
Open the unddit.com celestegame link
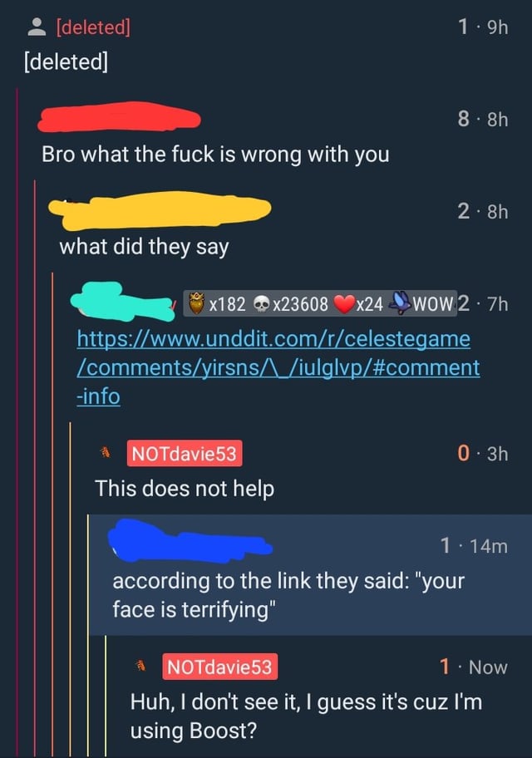[278, 367]
